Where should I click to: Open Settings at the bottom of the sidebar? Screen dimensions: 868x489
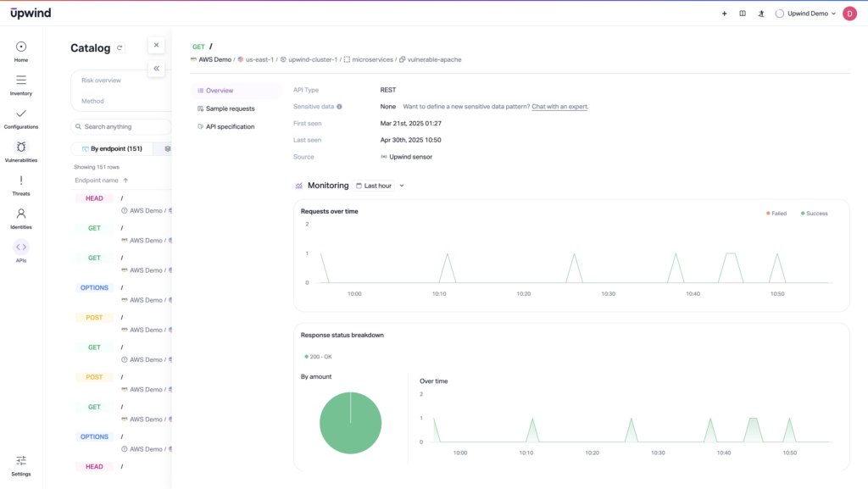[x=20, y=462]
